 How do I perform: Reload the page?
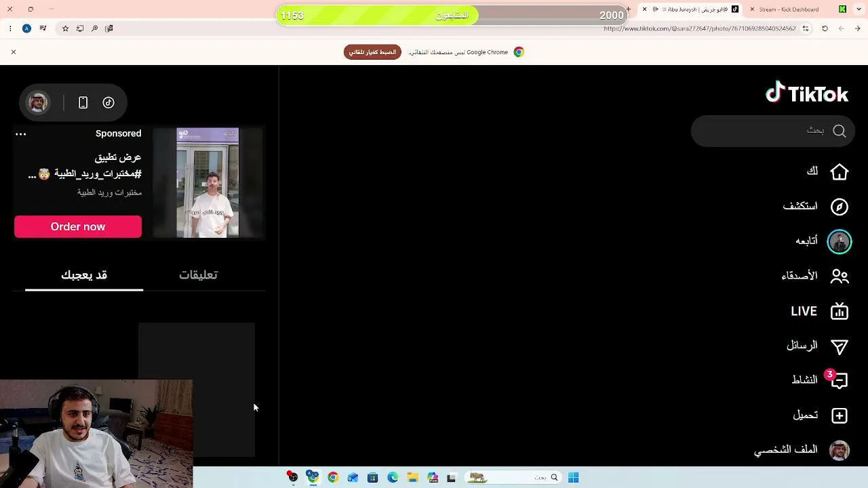click(825, 28)
